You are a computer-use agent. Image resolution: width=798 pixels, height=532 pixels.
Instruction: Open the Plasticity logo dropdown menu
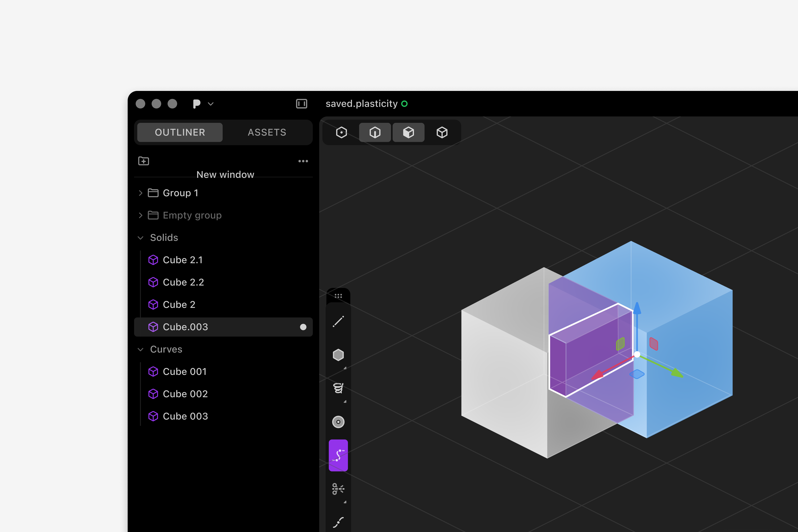203,104
